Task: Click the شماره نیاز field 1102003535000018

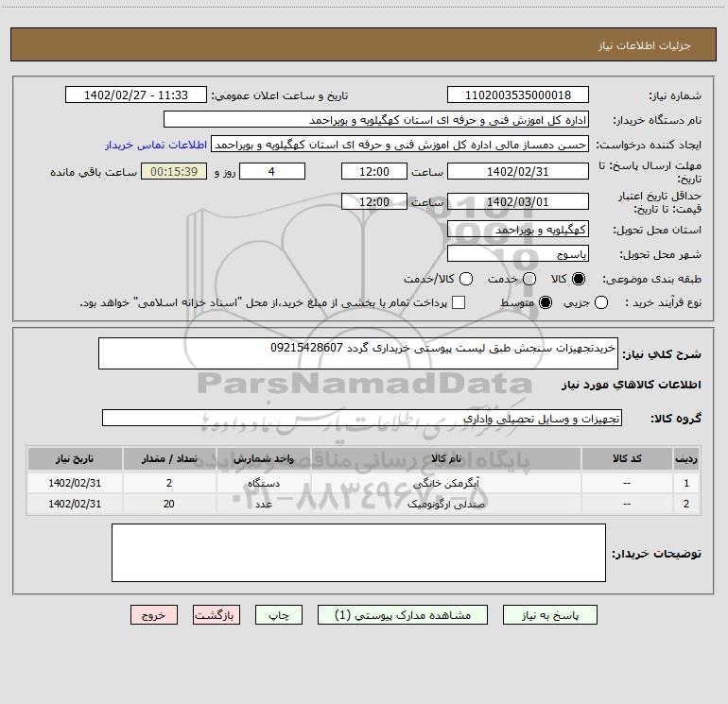Action: [518, 95]
